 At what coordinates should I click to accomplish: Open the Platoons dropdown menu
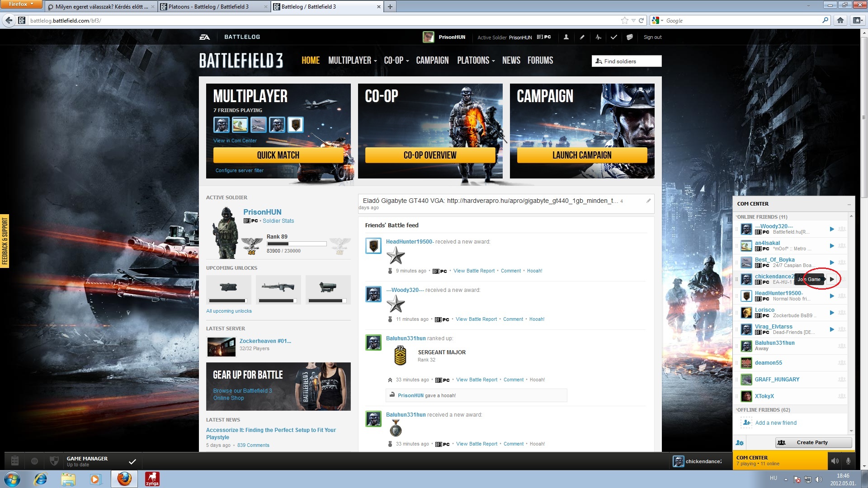pyautogui.click(x=476, y=61)
